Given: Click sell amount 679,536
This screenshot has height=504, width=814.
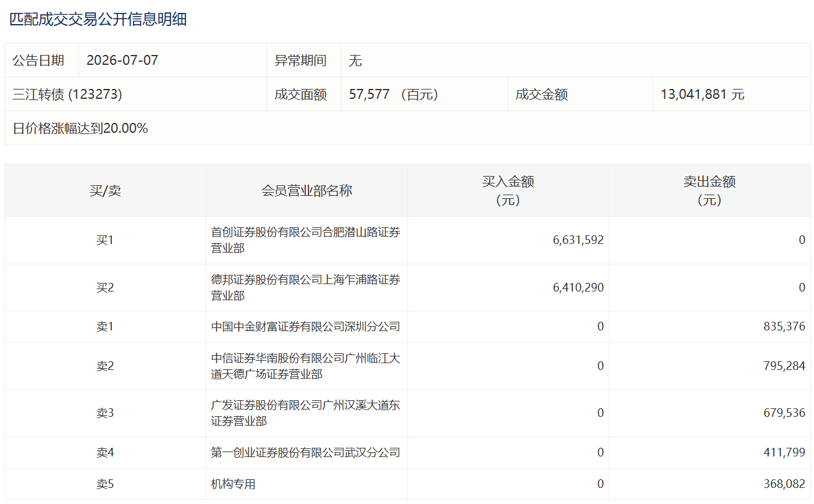Looking at the screenshot, I should (785, 413).
